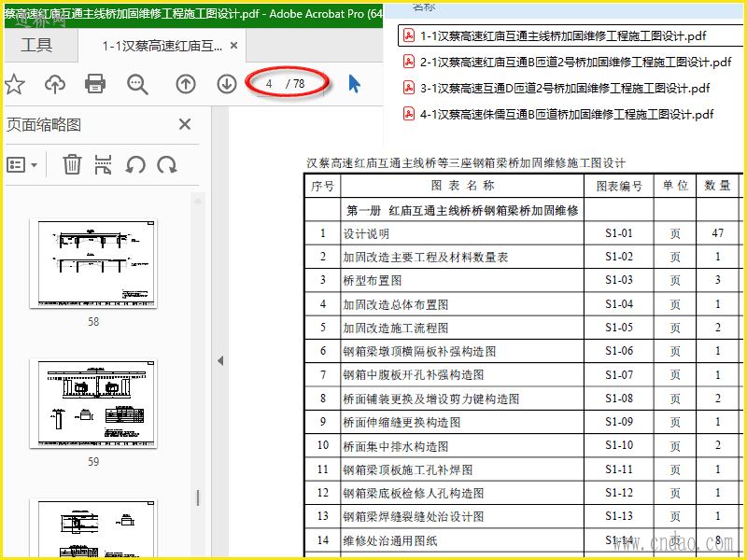This screenshot has width=747, height=560.
Task: Close the 1-1汉蔡高速红庙互... document tab
Action: (x=234, y=45)
